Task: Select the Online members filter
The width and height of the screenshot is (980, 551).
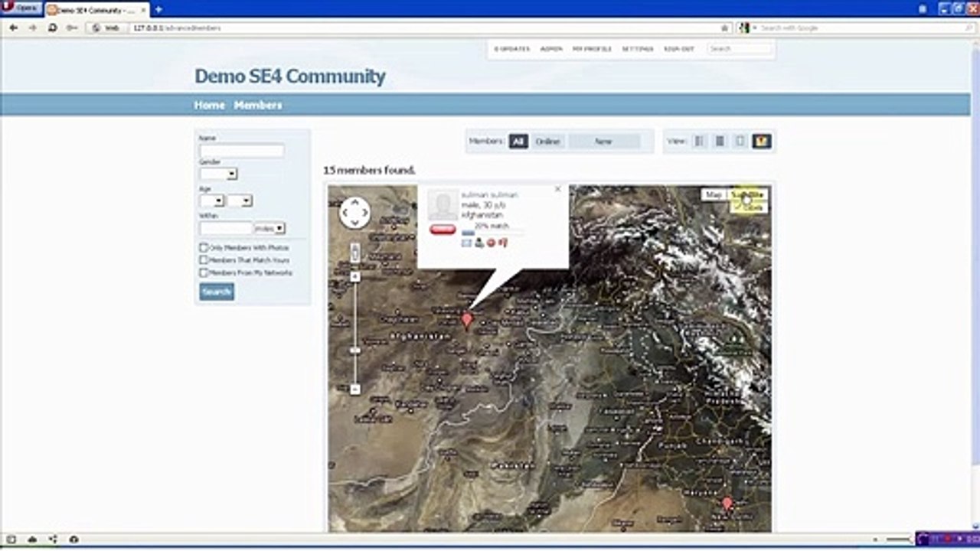Action: click(547, 142)
